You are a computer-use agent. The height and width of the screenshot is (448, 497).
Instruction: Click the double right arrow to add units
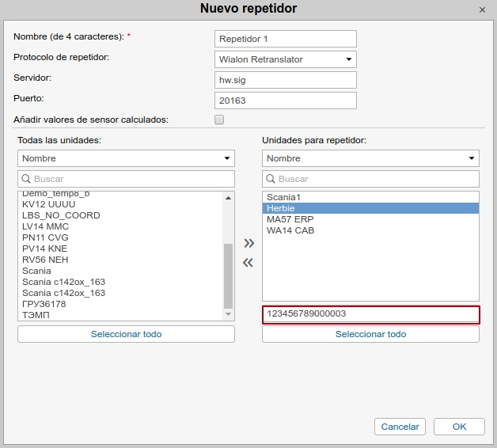click(x=248, y=243)
